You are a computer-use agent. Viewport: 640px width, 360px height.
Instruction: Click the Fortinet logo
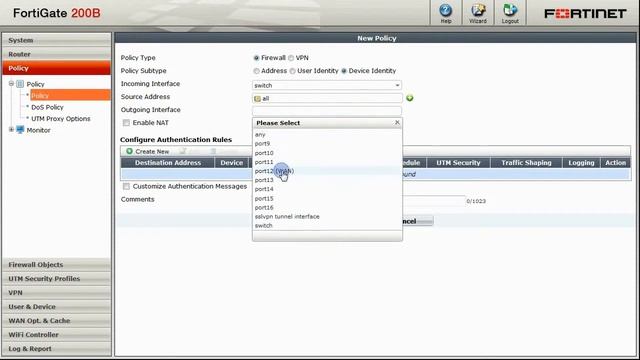585,13
